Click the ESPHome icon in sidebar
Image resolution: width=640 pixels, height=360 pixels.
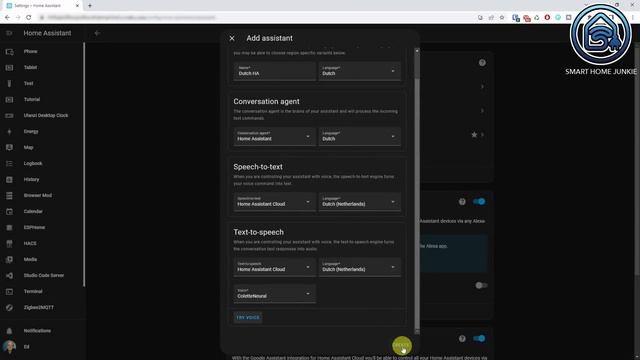pyautogui.click(x=9, y=227)
